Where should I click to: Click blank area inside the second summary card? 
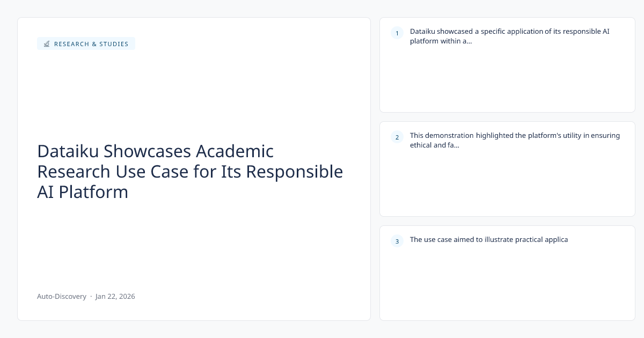[507, 185]
